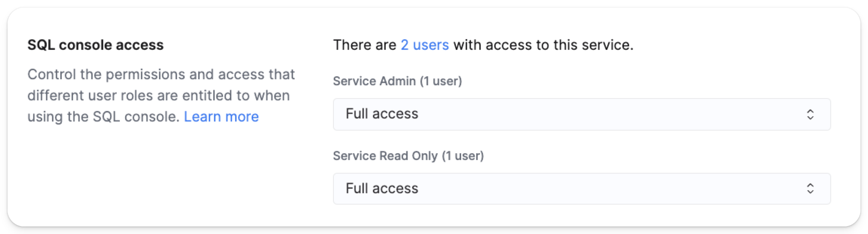
Task: Click the permissions description paragraph
Action: [x=161, y=95]
